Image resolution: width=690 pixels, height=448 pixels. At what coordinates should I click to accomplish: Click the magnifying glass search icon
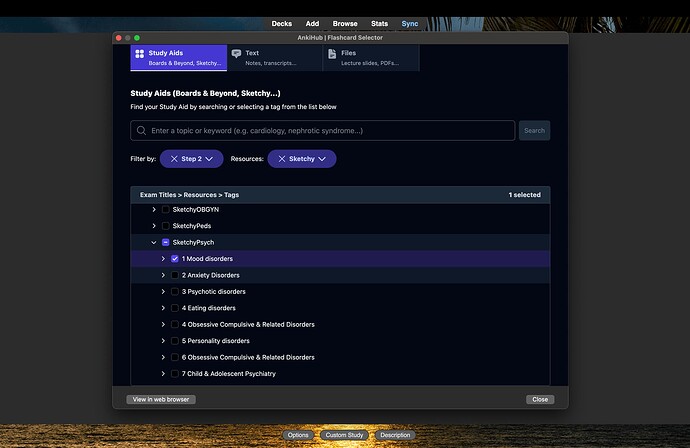141,131
